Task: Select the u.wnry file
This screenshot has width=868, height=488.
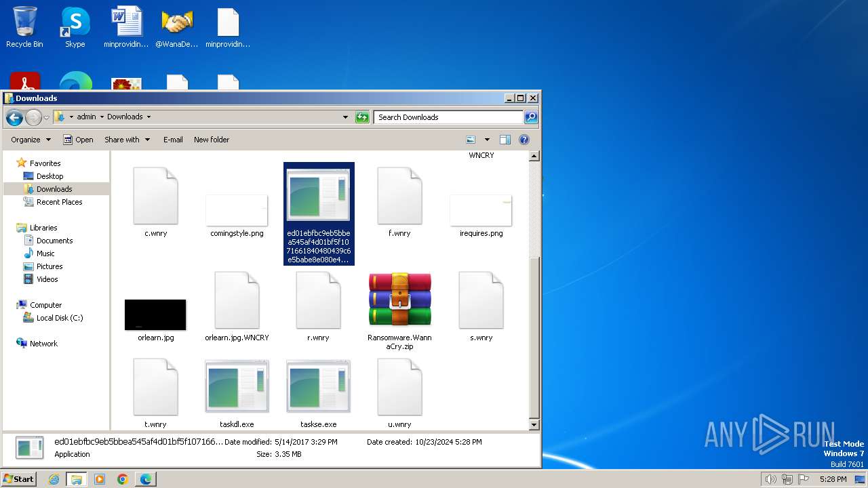Action: pos(399,393)
